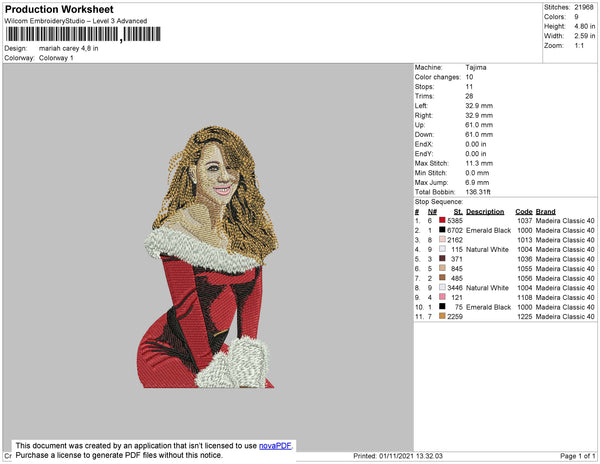Click the black swatch in stop 2

pos(442,230)
